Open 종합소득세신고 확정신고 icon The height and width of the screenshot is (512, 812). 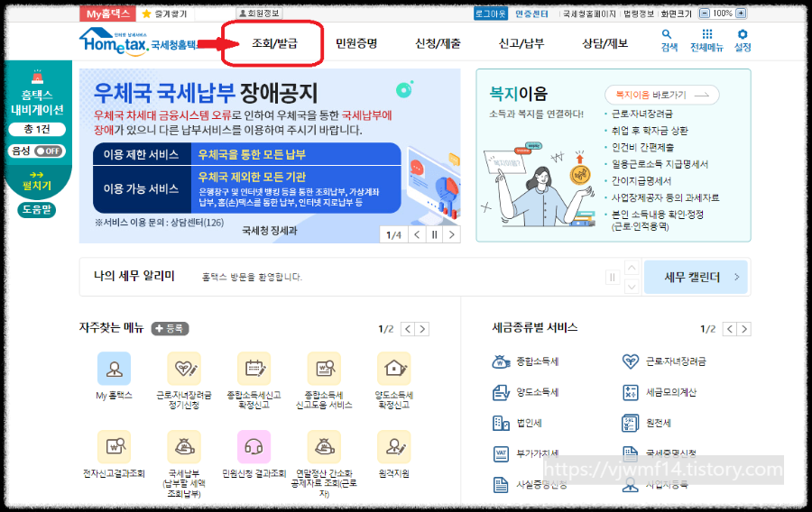pyautogui.click(x=254, y=369)
